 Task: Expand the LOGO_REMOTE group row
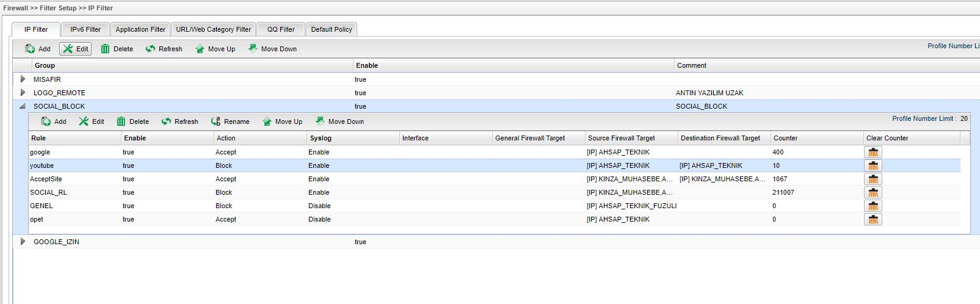tap(23, 93)
